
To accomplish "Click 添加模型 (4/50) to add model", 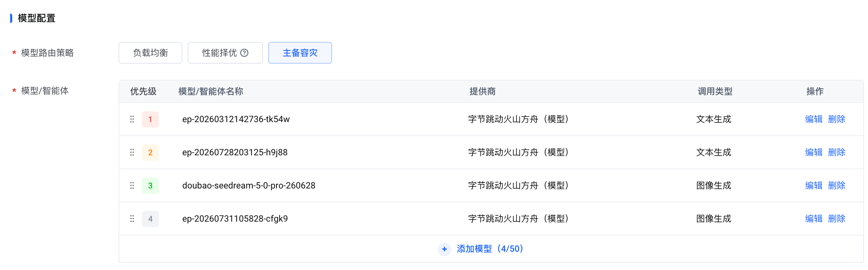I will click(x=490, y=249).
